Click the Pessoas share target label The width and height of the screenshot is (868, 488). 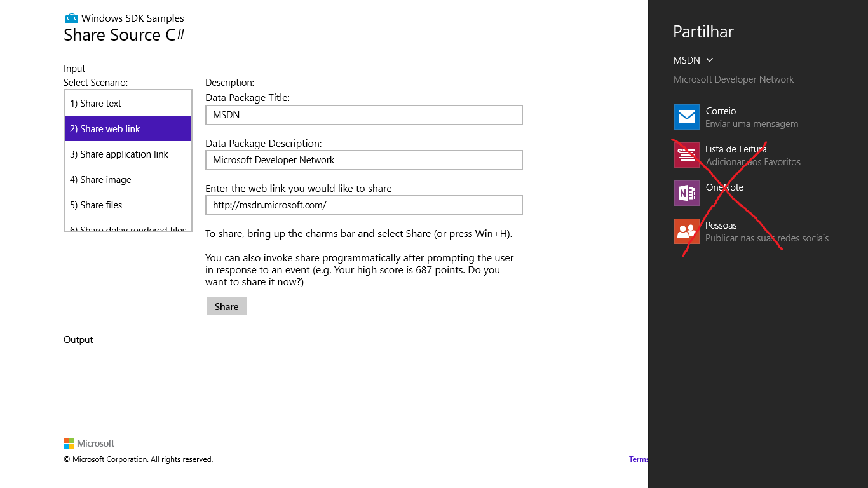click(x=721, y=226)
